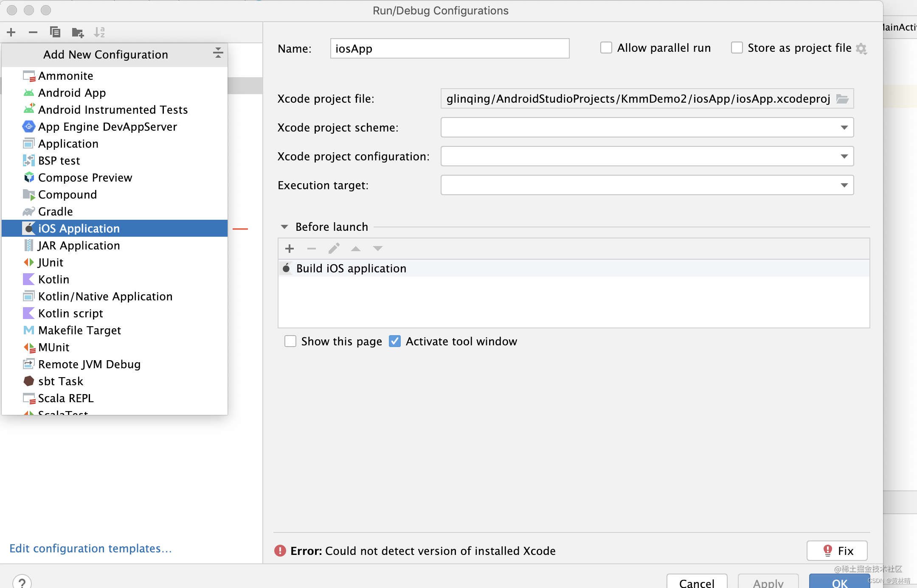The width and height of the screenshot is (917, 588).
Task: Collapse the Before launch section
Action: point(284,227)
